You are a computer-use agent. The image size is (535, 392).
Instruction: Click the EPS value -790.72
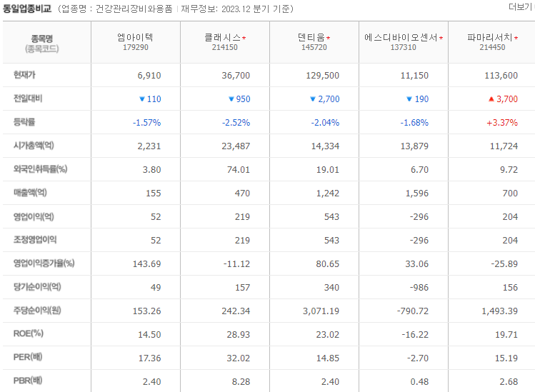coord(413,311)
